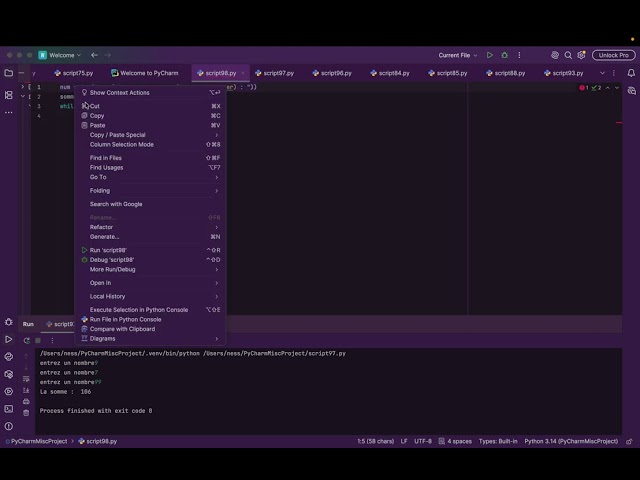The width and height of the screenshot is (640, 480).
Task: Click the Print icon in Run panel
Action: [x=26, y=402]
